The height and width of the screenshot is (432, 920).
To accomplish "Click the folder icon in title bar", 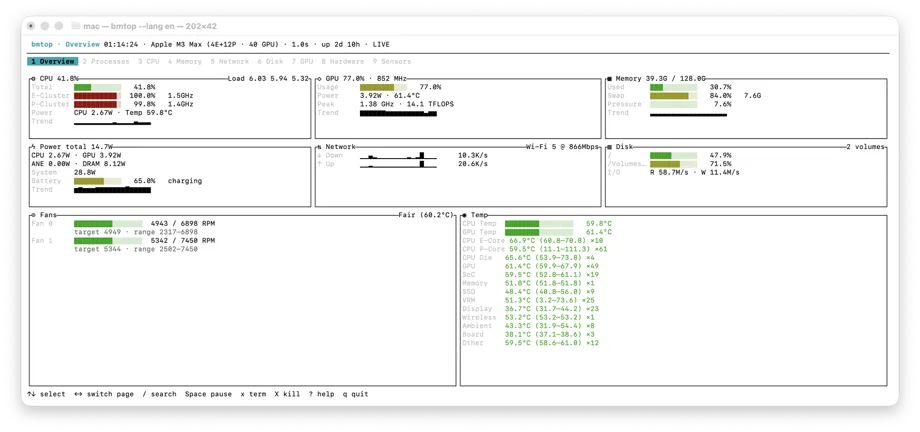I will click(75, 26).
